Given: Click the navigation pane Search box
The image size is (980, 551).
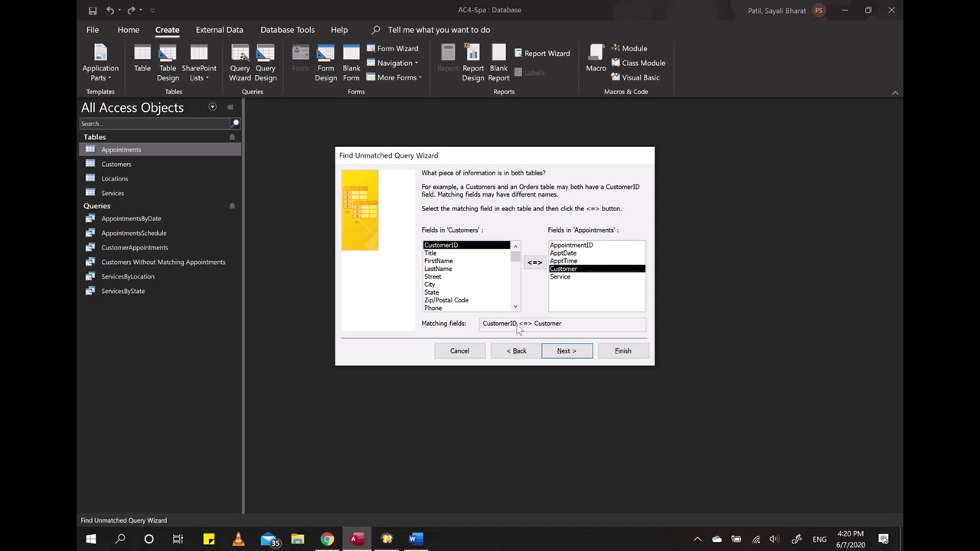Looking at the screenshot, I should click(x=155, y=123).
